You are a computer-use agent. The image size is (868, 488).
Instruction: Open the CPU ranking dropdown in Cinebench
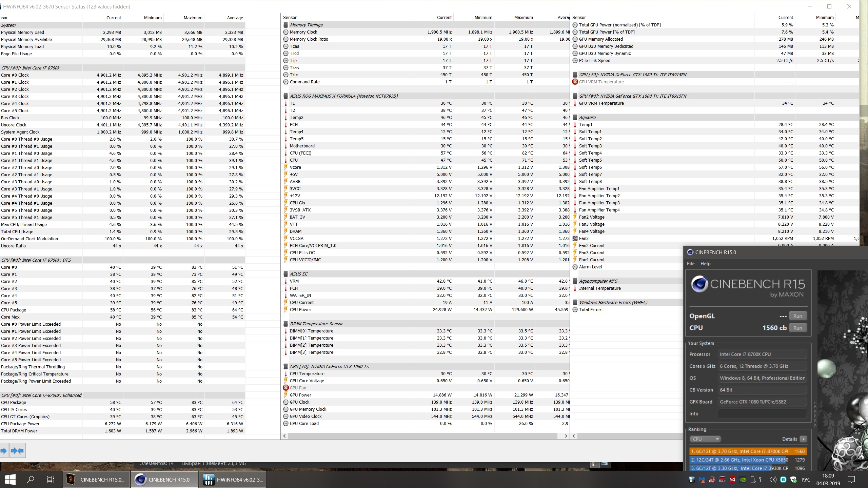point(705,439)
